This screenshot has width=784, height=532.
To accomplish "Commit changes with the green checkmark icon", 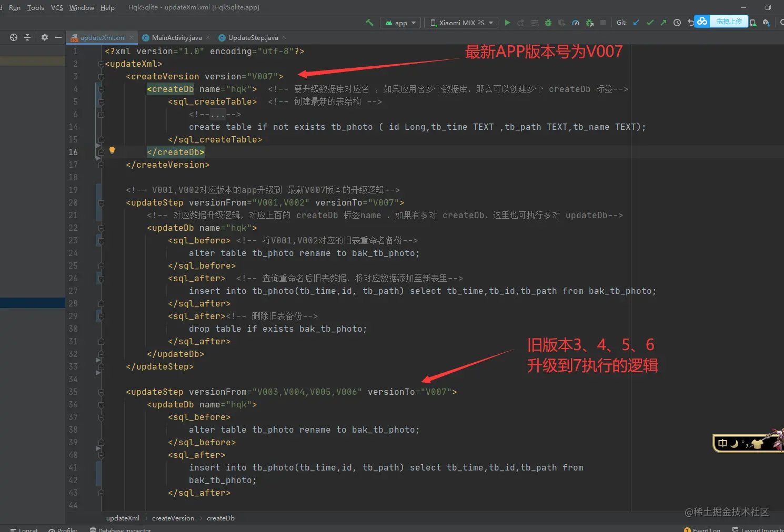I will pos(650,23).
